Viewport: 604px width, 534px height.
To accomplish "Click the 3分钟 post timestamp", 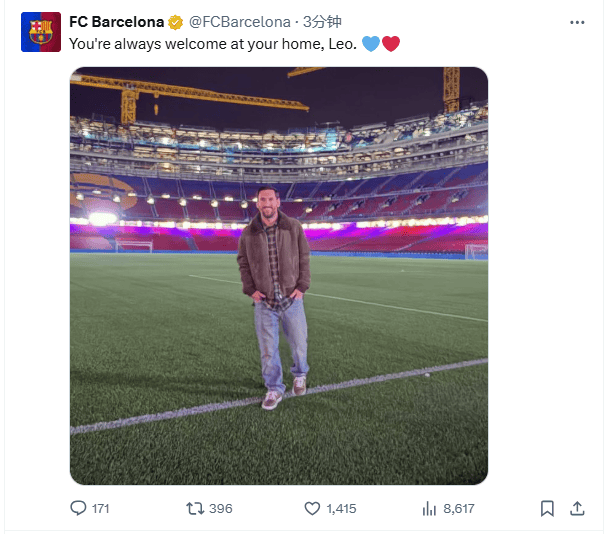I will [321, 22].
